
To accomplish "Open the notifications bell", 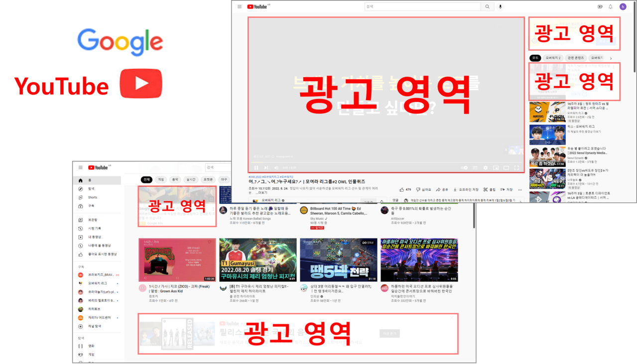I will [611, 6].
